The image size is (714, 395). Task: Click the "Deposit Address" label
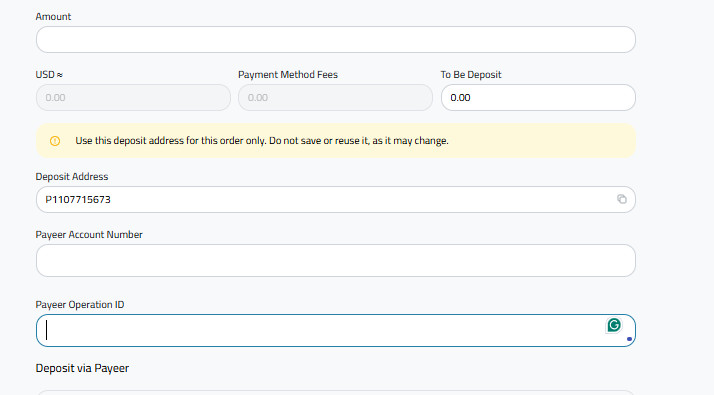click(x=72, y=176)
